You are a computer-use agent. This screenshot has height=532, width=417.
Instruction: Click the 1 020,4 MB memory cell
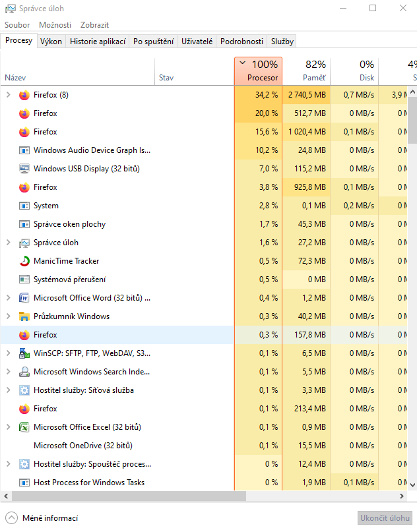306,132
